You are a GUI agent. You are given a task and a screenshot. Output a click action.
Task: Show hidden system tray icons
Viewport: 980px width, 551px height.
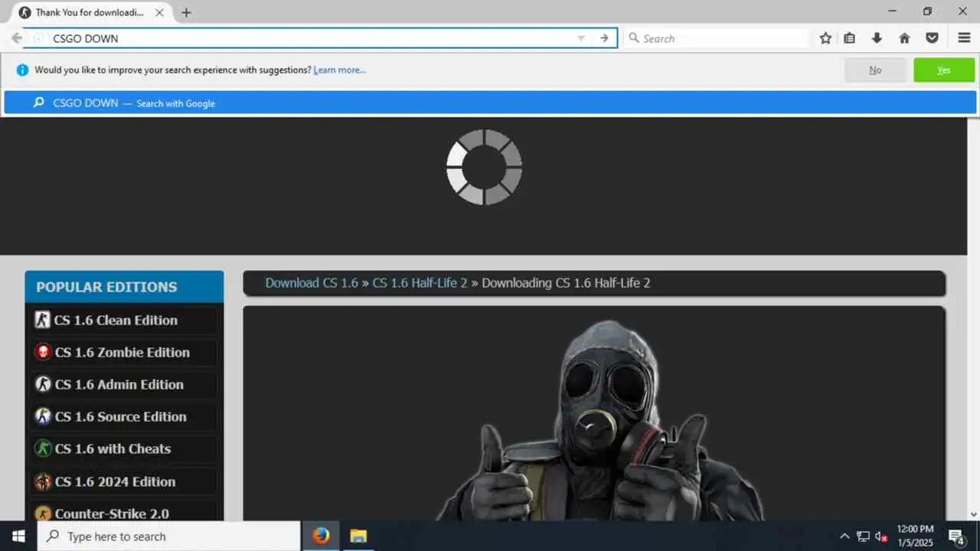844,536
